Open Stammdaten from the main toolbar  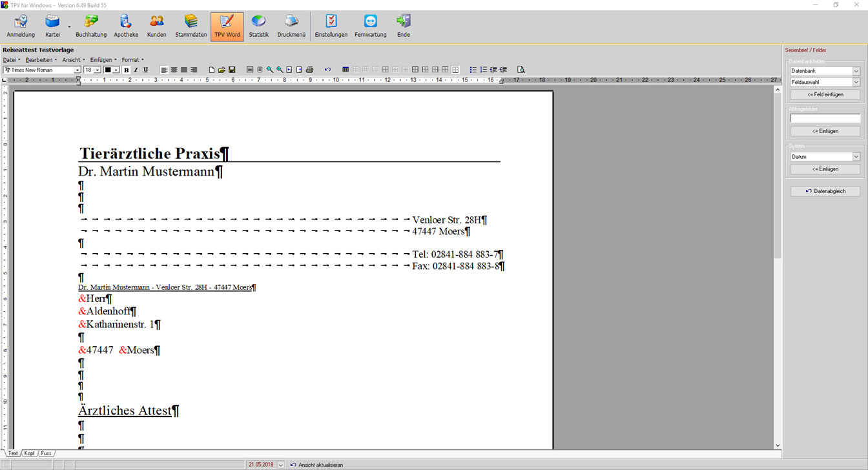click(191, 26)
